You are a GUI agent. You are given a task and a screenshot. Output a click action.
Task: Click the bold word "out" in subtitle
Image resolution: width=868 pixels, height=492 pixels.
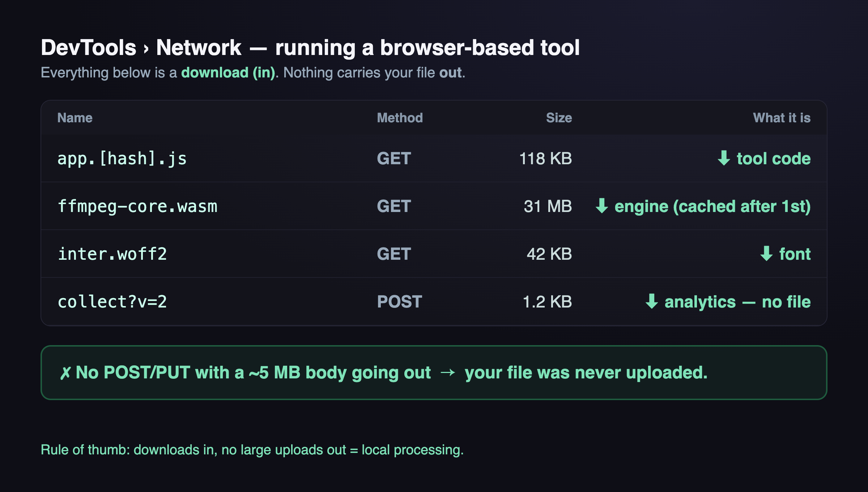pos(450,73)
